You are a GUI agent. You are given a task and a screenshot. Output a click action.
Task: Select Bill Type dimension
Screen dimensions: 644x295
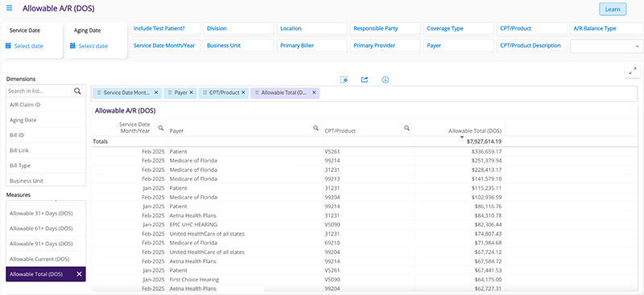pyautogui.click(x=46, y=166)
